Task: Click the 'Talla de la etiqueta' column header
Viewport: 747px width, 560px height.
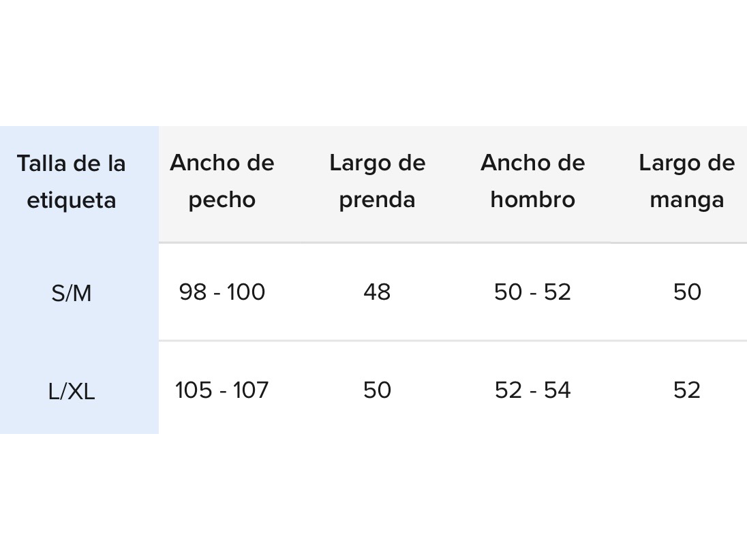Action: click(72, 182)
